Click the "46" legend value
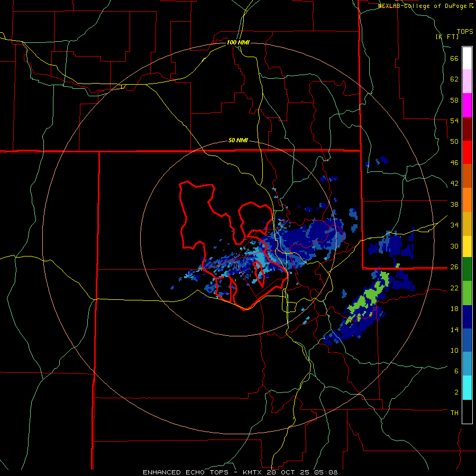 coord(454,163)
